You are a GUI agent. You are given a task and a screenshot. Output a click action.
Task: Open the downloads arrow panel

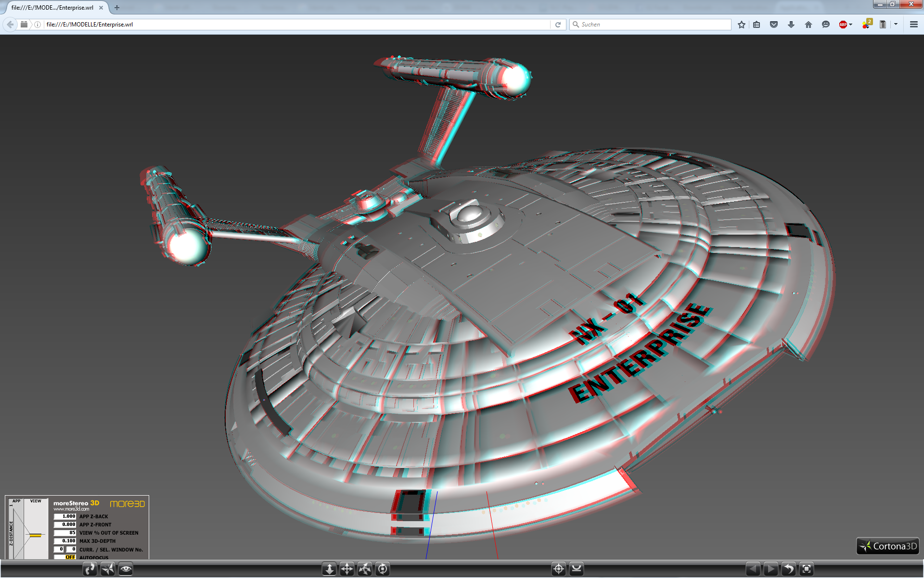tap(791, 25)
